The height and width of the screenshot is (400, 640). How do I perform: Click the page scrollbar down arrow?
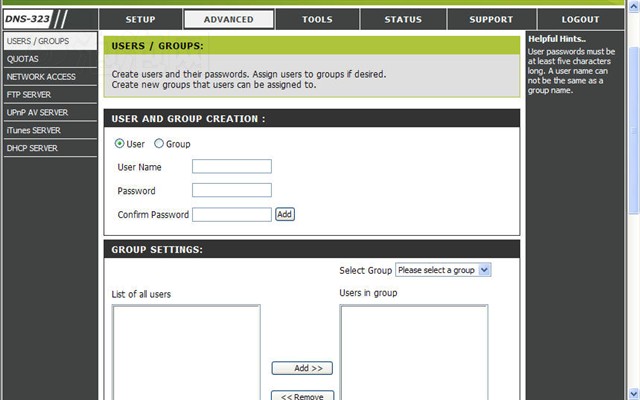click(x=634, y=394)
